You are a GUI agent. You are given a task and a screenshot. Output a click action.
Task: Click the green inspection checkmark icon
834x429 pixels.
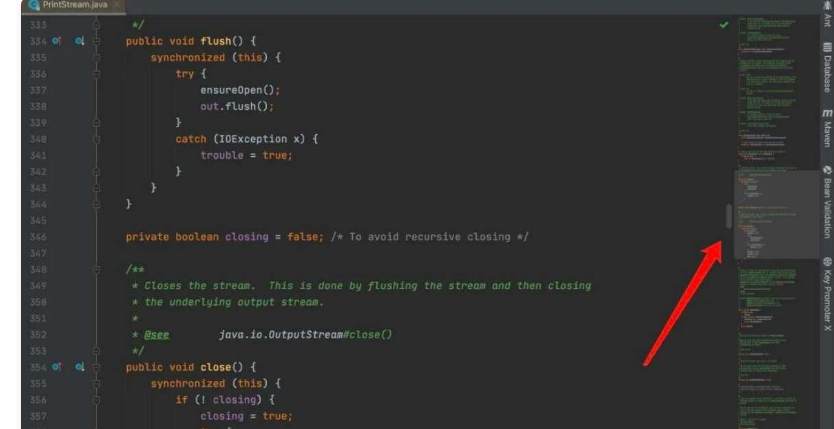[x=724, y=25]
